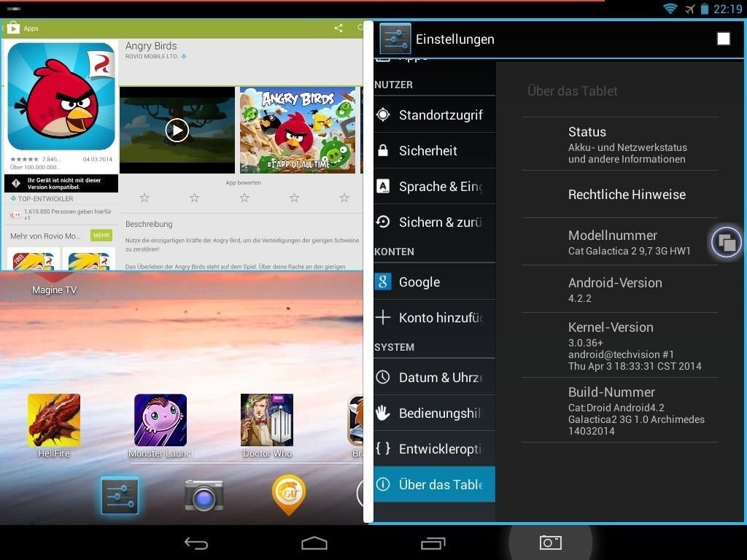Select Über das Tablet entry
Screen dimensions: 747x560
coord(435,484)
